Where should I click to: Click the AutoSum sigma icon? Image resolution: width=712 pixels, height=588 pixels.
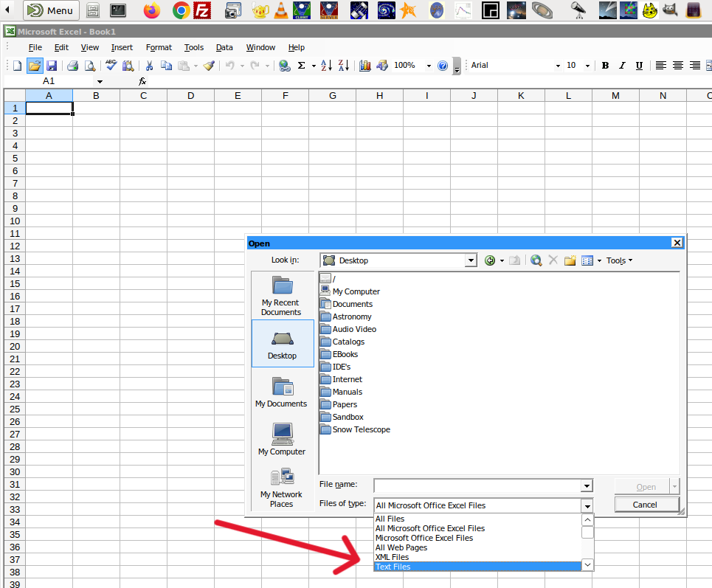[x=301, y=66]
